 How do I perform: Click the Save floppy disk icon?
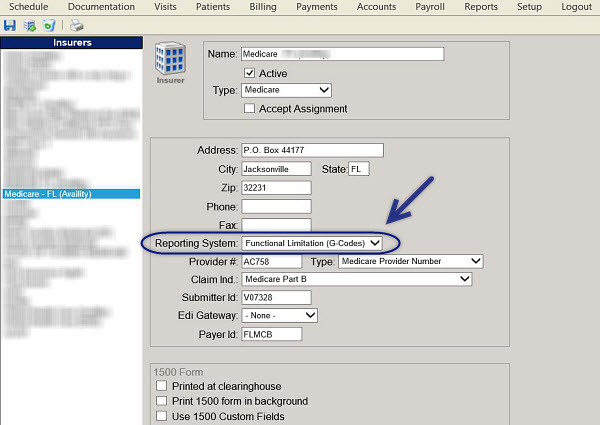click(10, 26)
